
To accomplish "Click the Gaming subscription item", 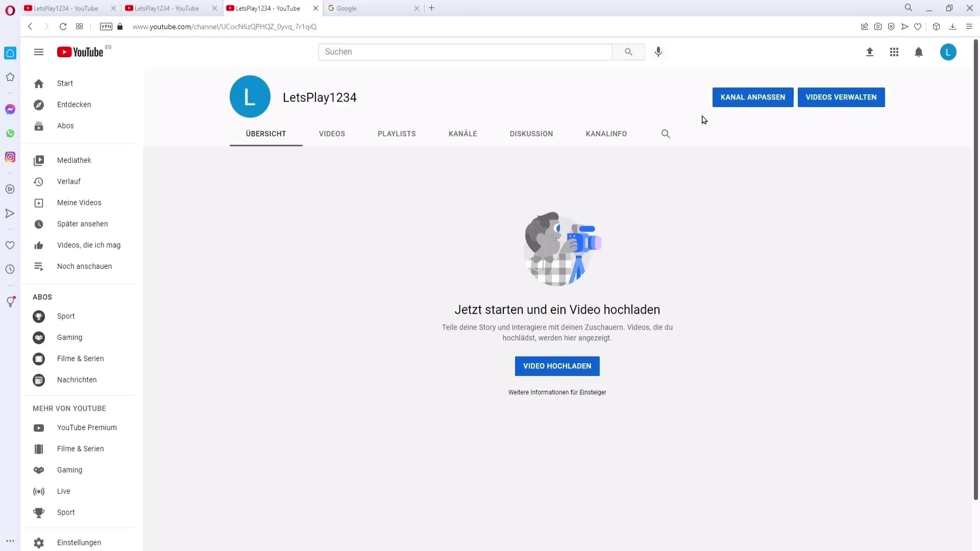I will pos(69,337).
